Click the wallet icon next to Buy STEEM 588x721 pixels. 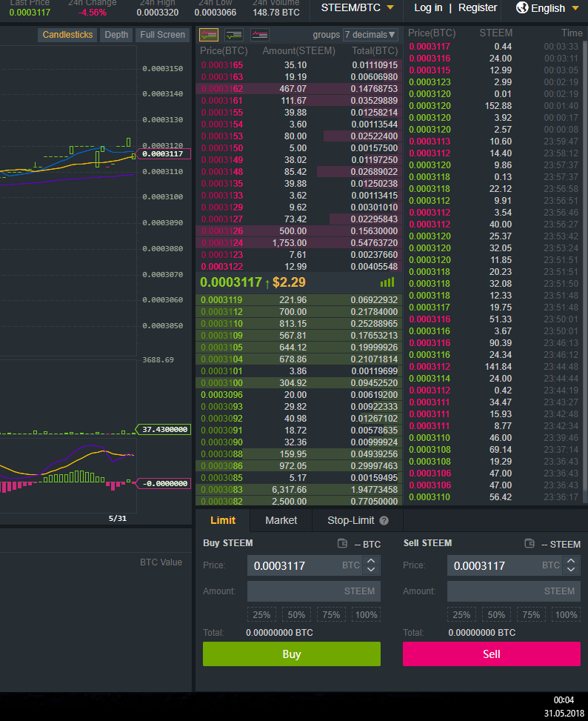click(342, 543)
